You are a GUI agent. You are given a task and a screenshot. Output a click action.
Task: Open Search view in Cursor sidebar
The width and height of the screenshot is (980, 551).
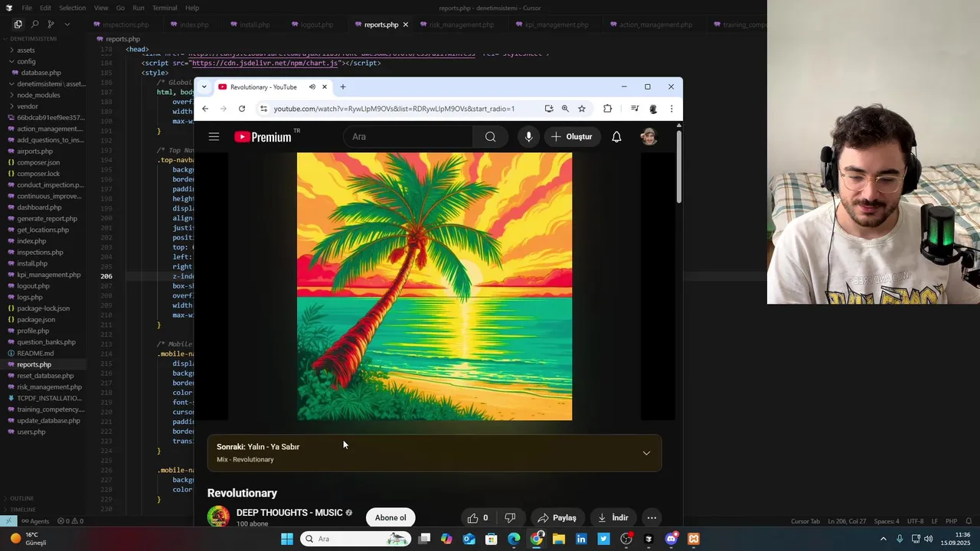[x=34, y=24]
